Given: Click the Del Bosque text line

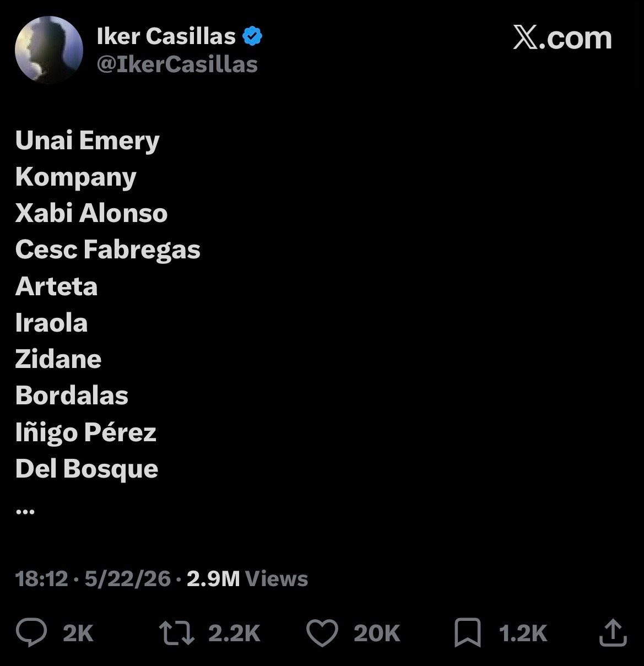Looking at the screenshot, I should [87, 469].
